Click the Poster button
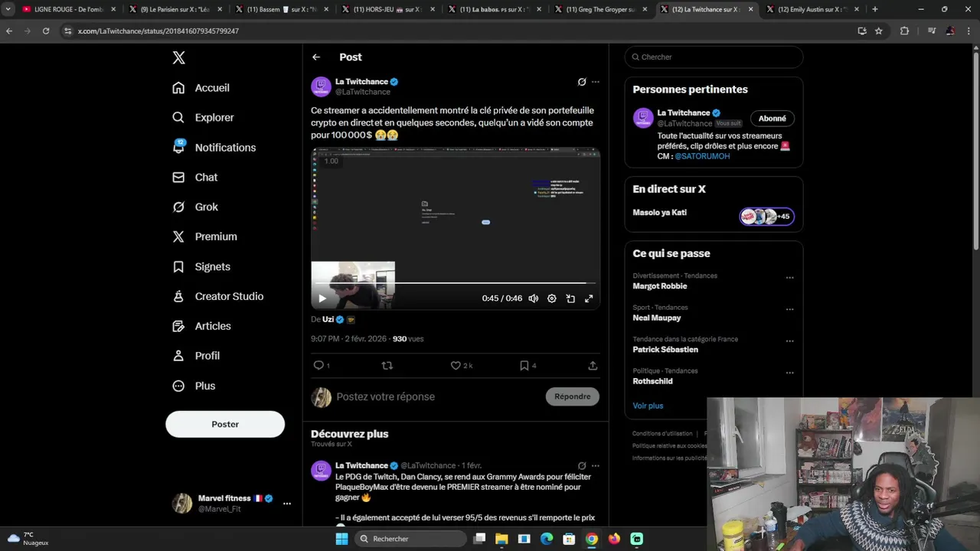 [x=225, y=424]
